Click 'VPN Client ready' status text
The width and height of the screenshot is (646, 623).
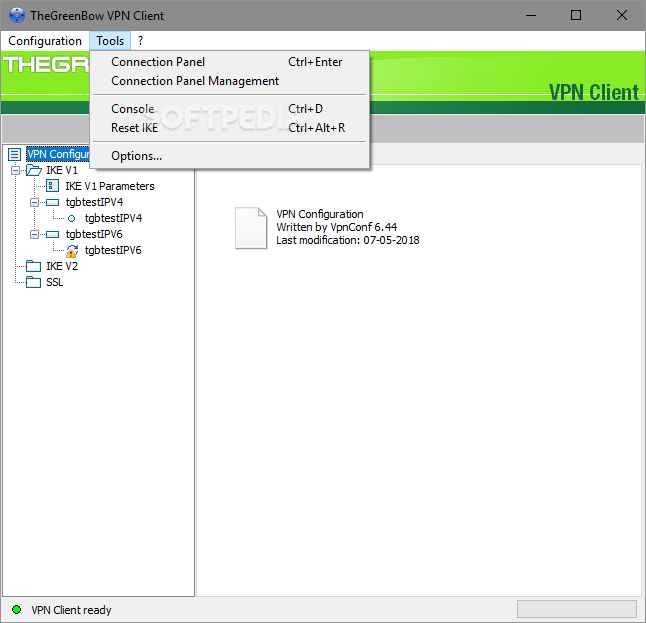click(x=71, y=610)
